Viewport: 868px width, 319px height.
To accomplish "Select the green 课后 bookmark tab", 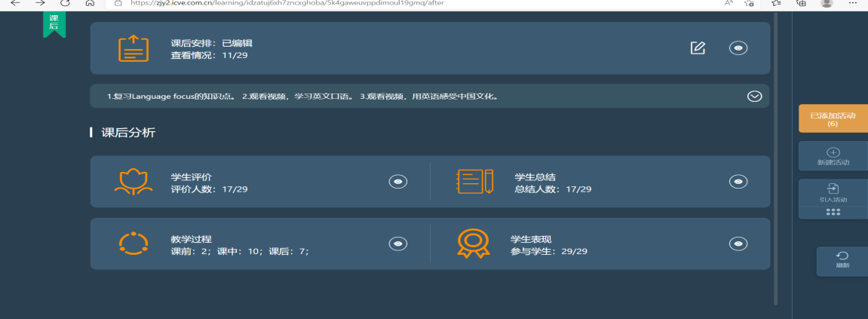I will [54, 24].
